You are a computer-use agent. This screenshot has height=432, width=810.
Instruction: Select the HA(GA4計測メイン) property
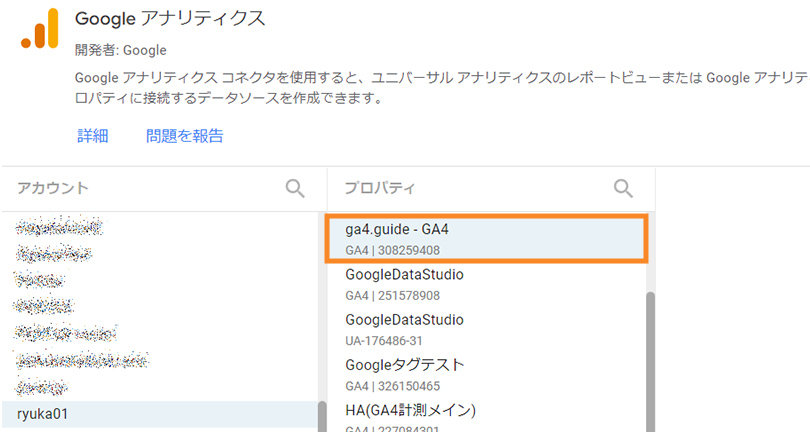486,416
